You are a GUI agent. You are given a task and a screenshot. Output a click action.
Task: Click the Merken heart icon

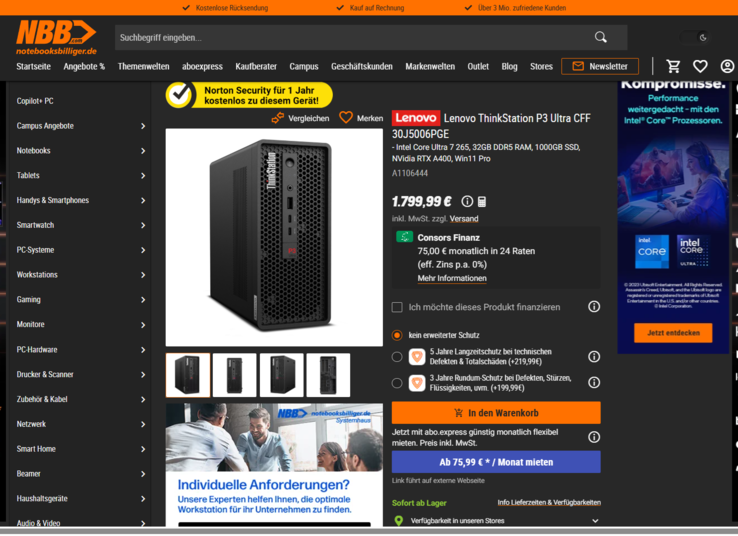[346, 118]
